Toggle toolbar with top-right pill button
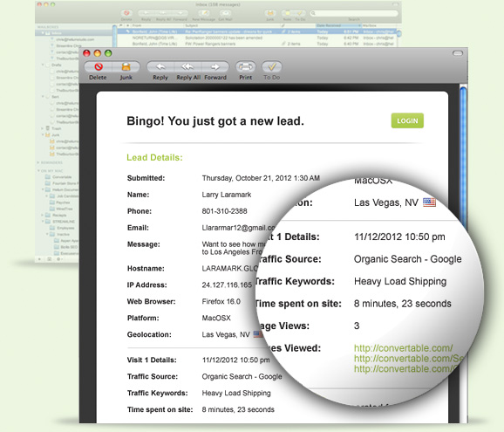504x432 pixels. click(x=458, y=53)
